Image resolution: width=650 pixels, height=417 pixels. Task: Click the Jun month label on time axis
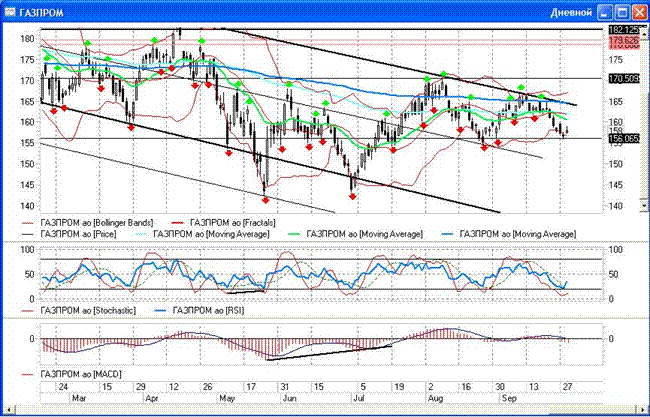pos(290,398)
